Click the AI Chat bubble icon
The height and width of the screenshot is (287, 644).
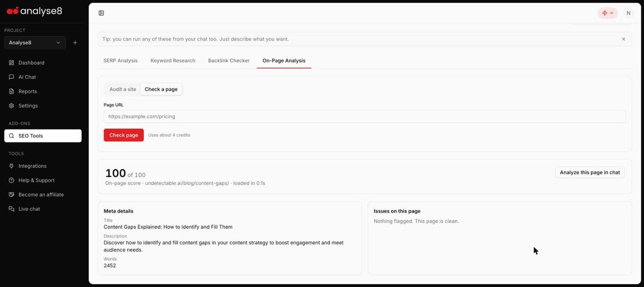(12, 77)
